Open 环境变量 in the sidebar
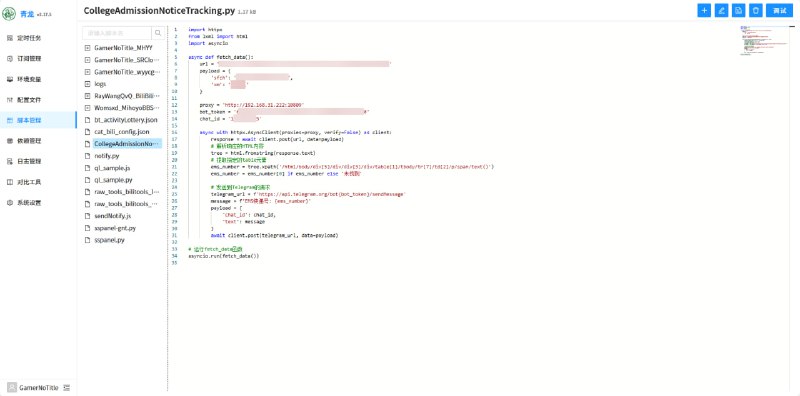 pyautogui.click(x=38, y=79)
